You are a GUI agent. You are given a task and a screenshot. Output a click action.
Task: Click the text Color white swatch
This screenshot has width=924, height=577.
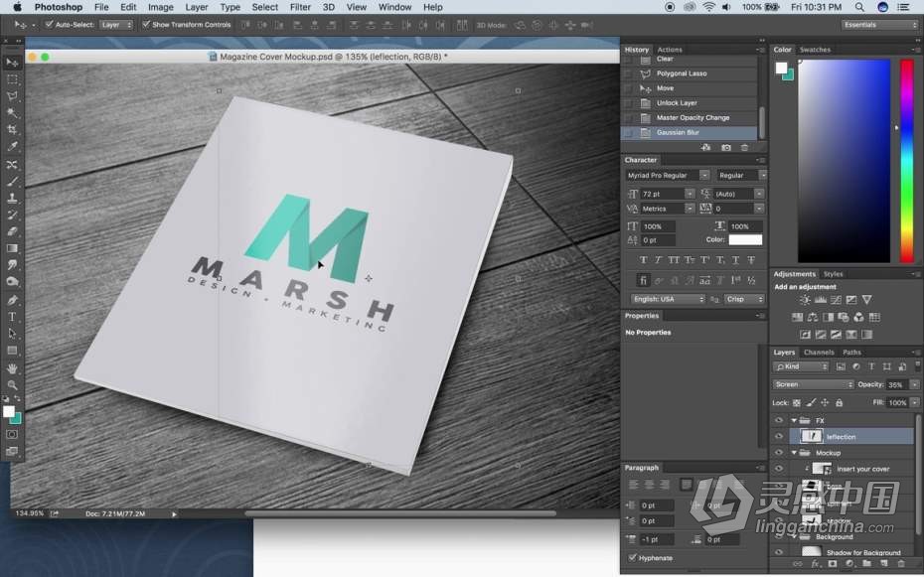pyautogui.click(x=745, y=239)
